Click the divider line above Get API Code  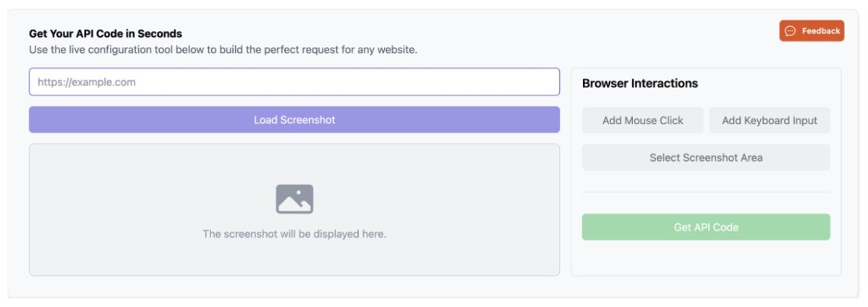[x=706, y=192]
